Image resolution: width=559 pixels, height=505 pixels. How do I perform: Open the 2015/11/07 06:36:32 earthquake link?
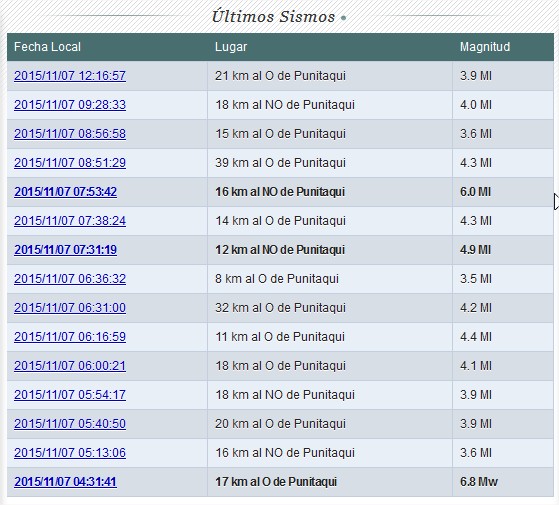pos(70,279)
